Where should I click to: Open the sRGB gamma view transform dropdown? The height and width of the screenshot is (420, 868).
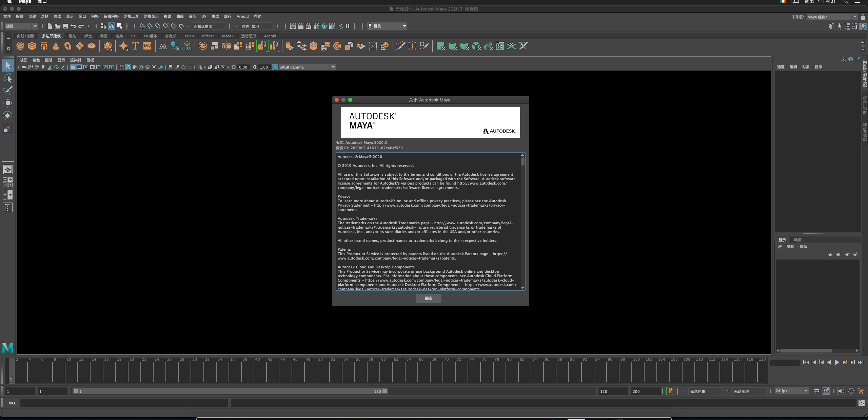(x=308, y=67)
